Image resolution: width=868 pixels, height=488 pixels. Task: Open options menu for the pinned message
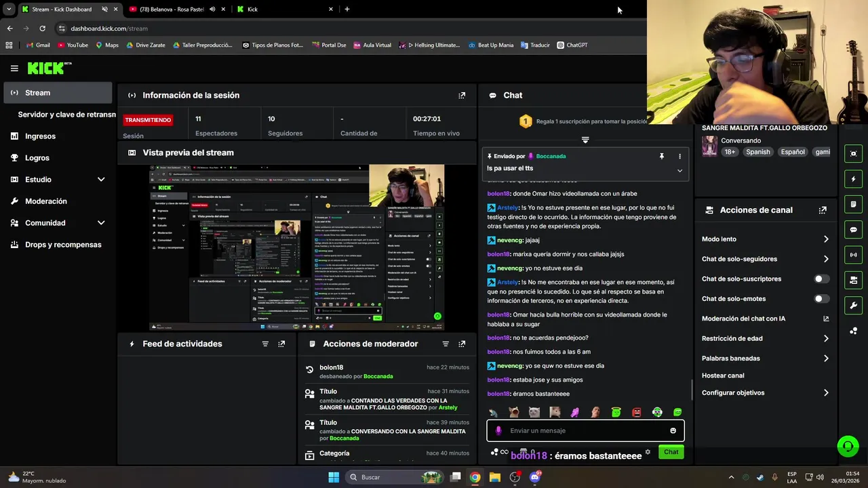tap(679, 156)
